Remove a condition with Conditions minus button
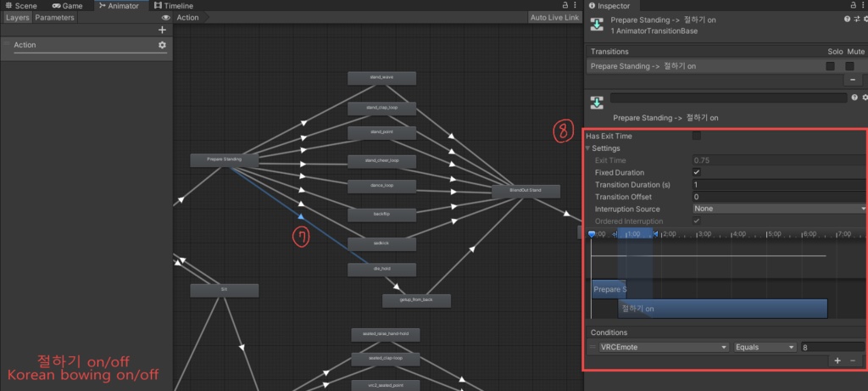 click(853, 360)
